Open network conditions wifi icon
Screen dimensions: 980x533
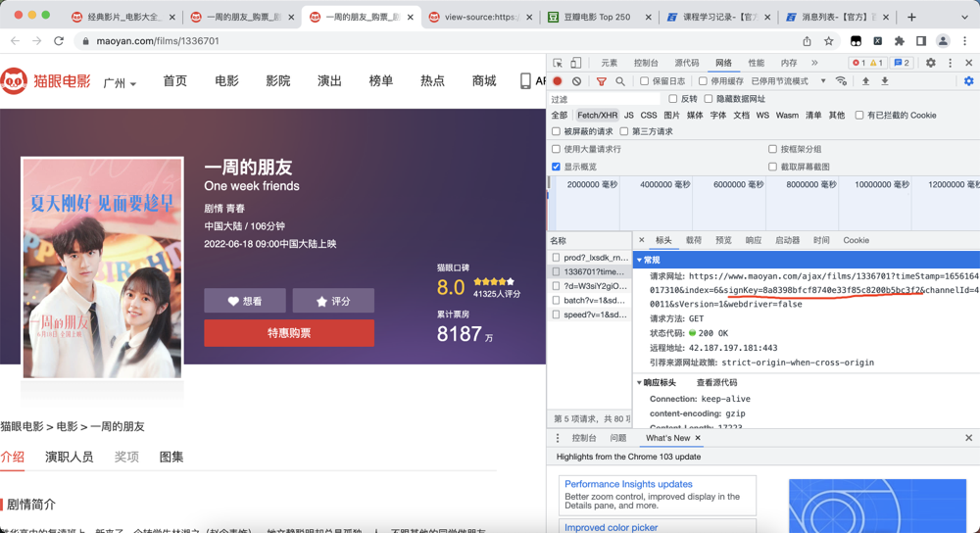point(842,81)
